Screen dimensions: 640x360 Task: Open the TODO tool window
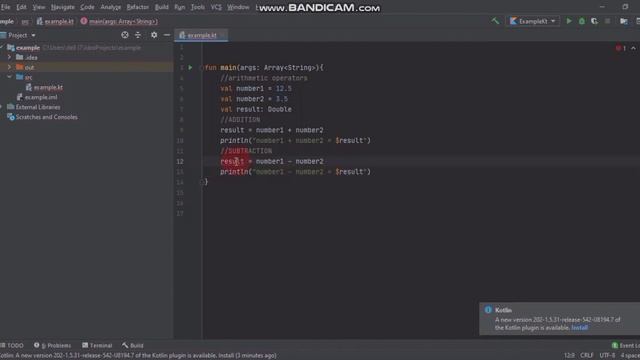point(12,345)
